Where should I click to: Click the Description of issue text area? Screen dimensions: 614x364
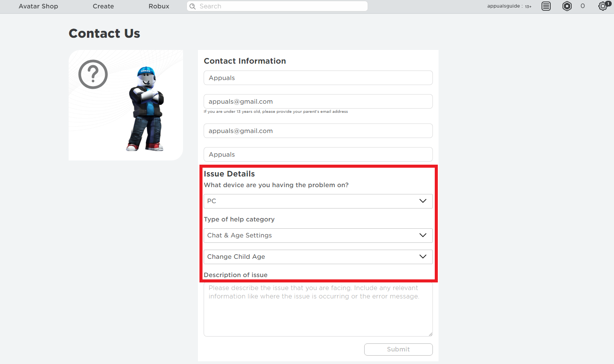318,309
